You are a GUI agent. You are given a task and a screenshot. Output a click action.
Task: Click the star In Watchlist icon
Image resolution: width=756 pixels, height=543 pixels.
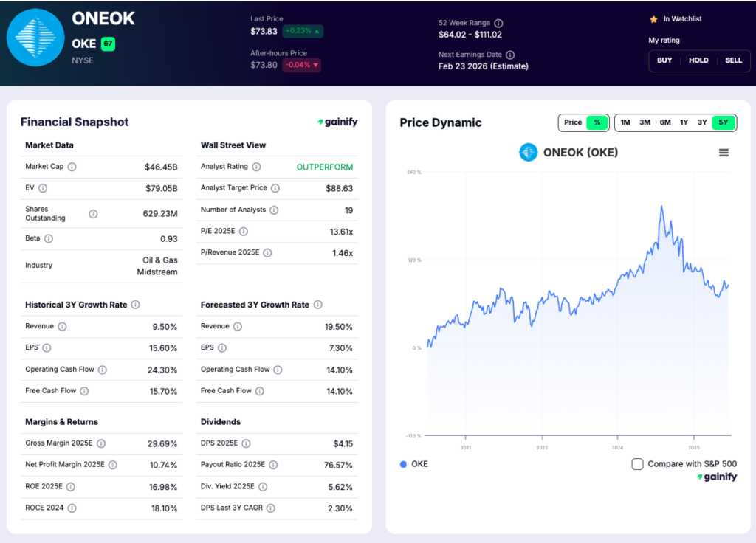click(x=653, y=18)
